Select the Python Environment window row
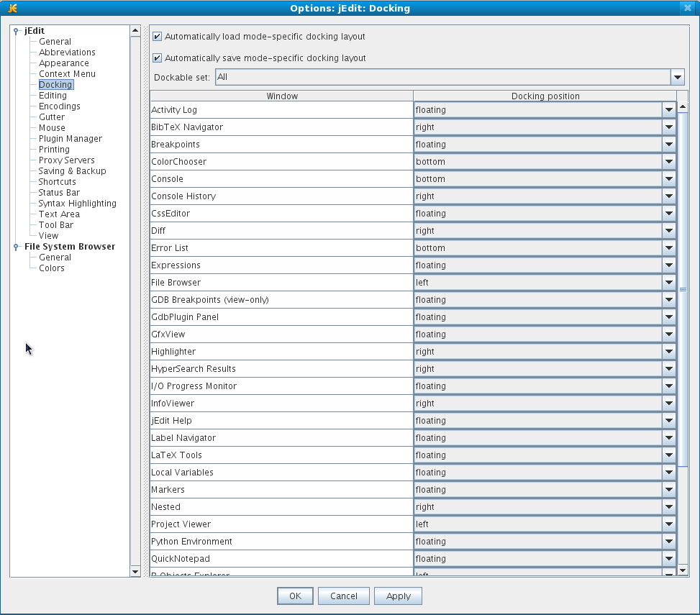Screen dimensions: 700x615 [x=282, y=542]
